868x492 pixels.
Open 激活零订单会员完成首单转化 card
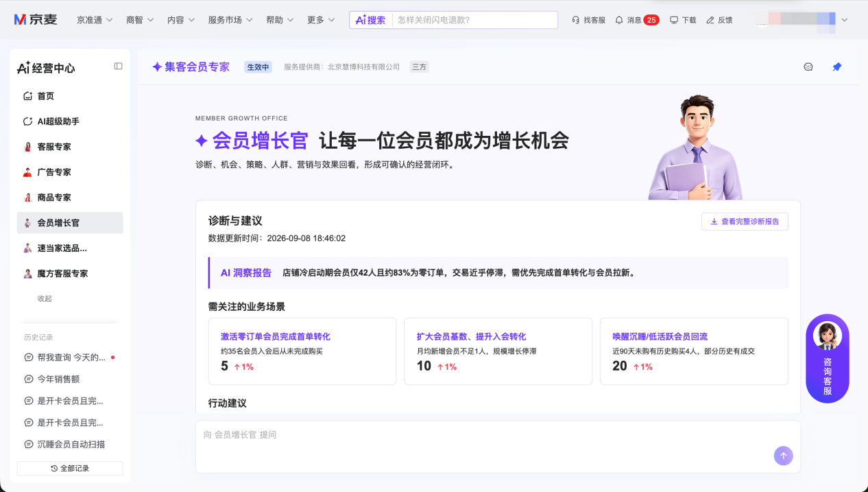[x=302, y=351]
